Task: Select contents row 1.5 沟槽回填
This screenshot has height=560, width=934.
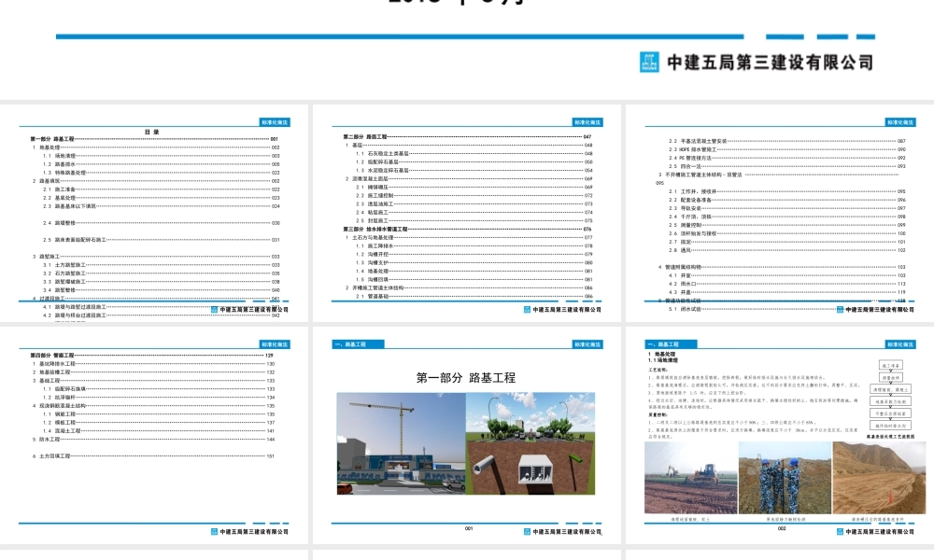Action: (x=474, y=279)
